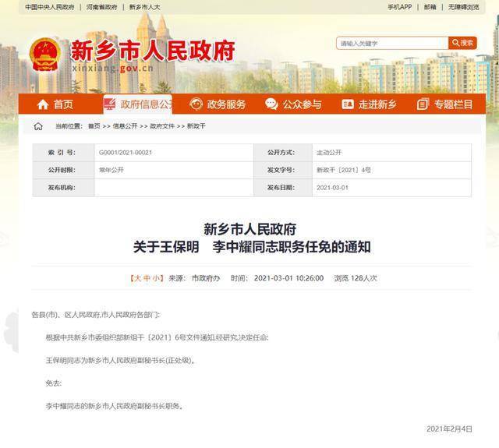
Task: Click the 公众参与 chat bubble icon
Action: coord(271,104)
